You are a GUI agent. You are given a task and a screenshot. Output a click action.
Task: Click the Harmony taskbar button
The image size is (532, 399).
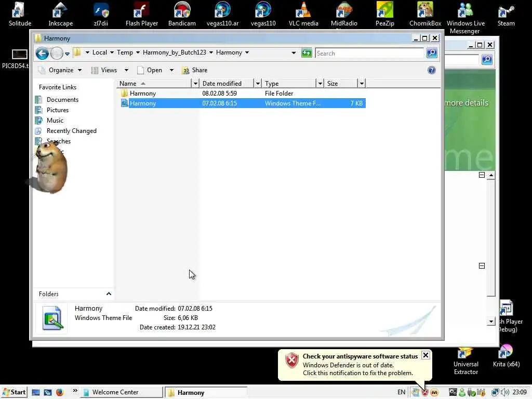206,393
